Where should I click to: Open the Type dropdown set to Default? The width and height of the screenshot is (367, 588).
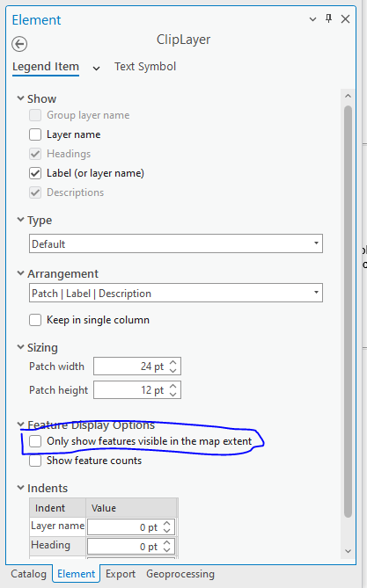176,243
